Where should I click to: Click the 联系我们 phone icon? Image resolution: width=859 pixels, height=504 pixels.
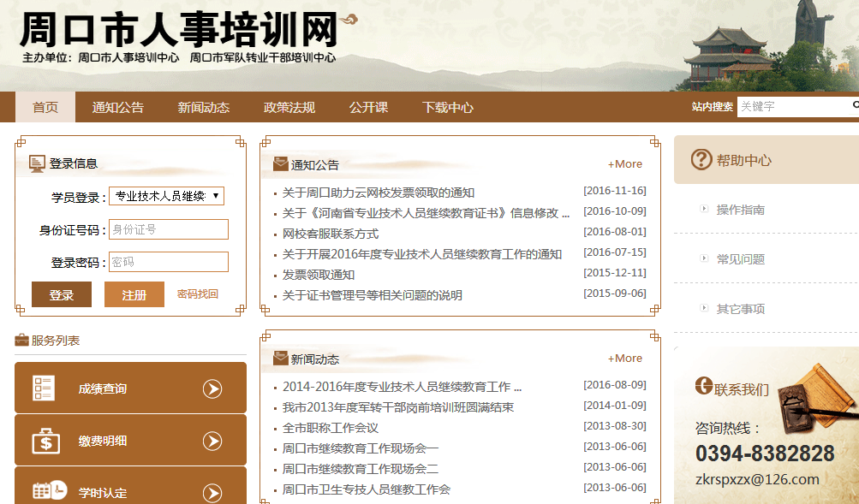pyautogui.click(x=704, y=387)
